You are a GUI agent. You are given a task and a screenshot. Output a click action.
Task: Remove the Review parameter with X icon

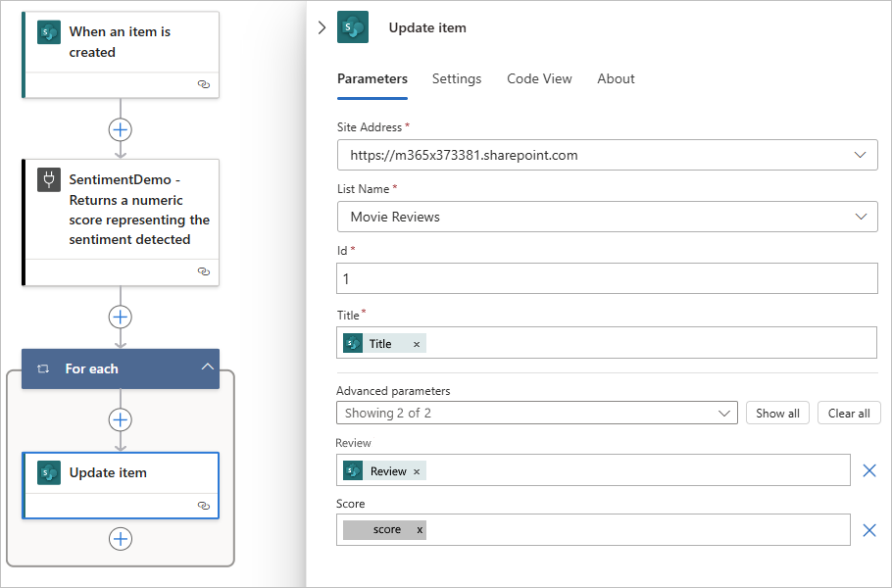868,470
